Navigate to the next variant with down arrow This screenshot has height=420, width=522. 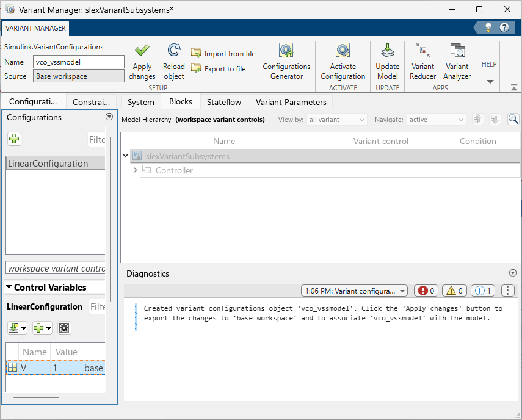point(495,119)
